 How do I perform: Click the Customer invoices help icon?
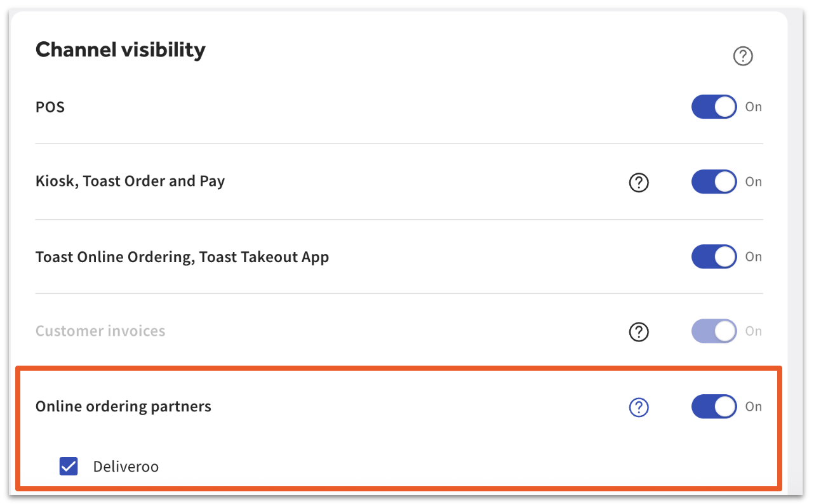[x=638, y=331]
